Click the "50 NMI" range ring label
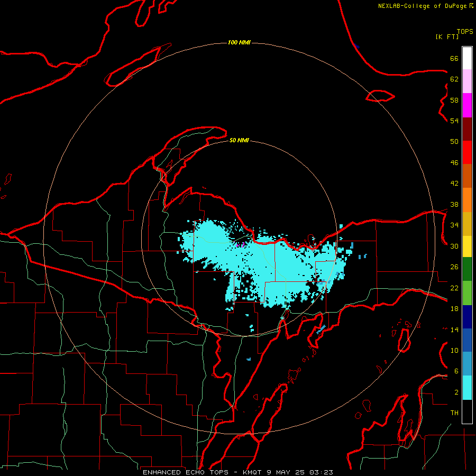Viewport: 476px width, 476px height. (x=239, y=140)
